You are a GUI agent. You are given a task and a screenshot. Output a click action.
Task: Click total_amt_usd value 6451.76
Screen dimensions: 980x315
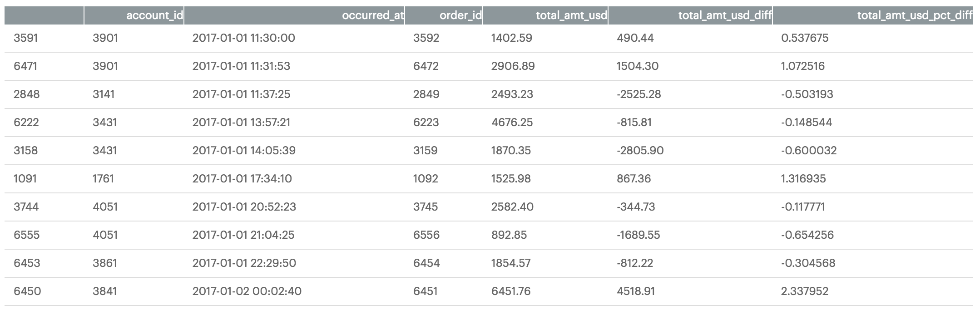point(511,291)
